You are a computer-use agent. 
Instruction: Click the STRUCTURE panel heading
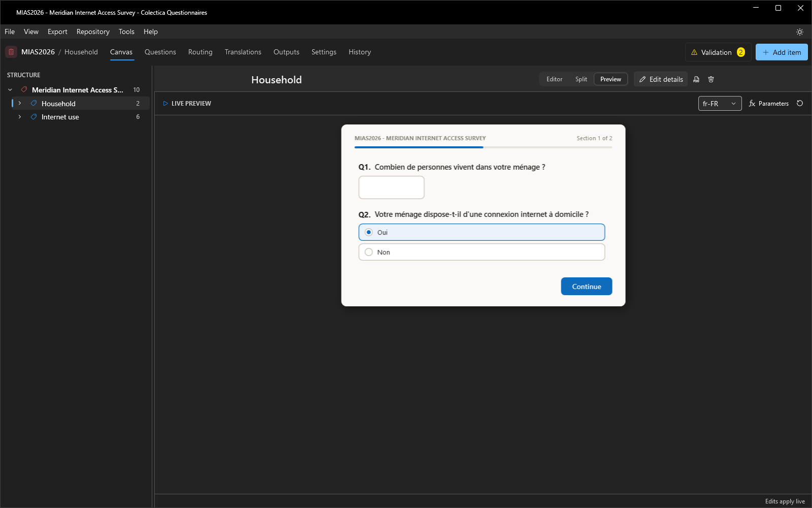pos(24,75)
